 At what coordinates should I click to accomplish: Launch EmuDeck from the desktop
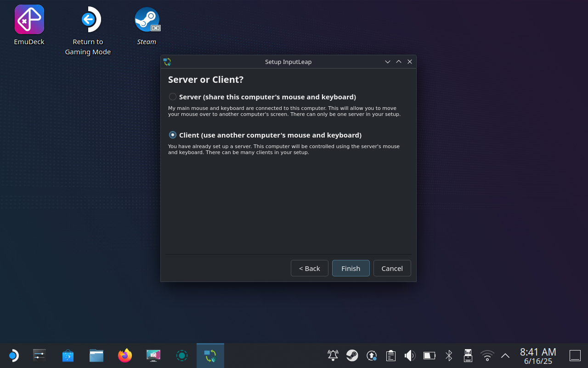(x=29, y=19)
